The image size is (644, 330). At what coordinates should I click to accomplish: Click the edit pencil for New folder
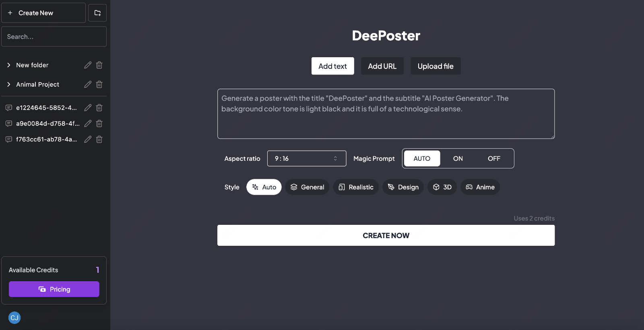point(88,65)
